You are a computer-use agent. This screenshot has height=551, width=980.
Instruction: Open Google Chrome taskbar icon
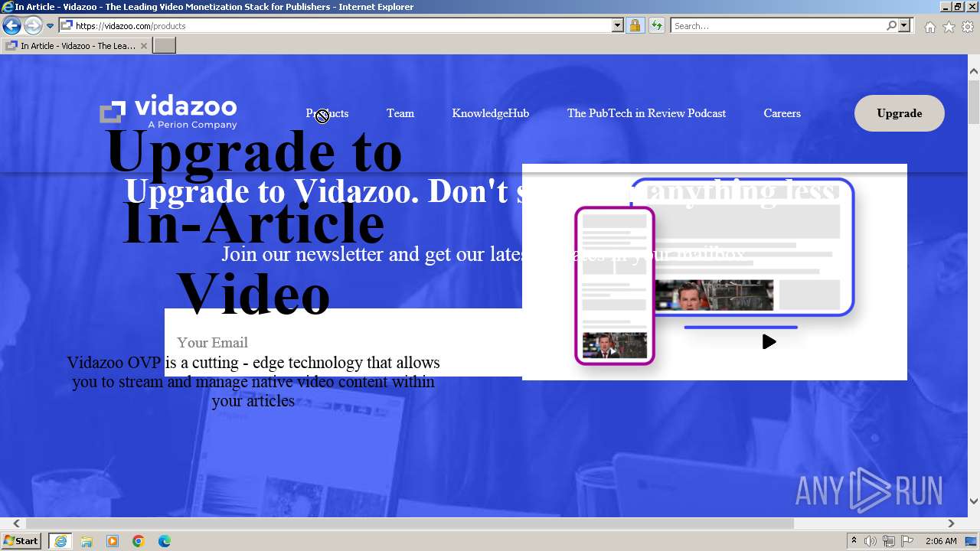[139, 541]
